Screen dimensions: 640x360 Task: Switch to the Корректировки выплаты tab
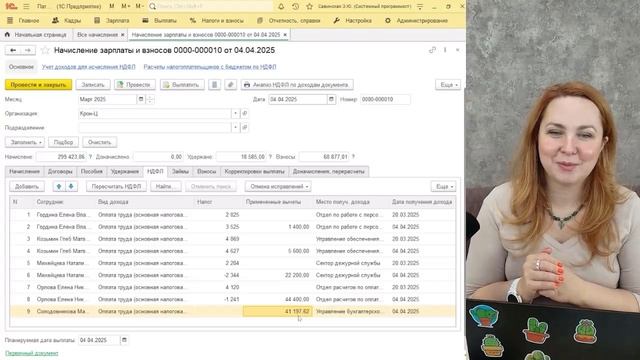255,171
